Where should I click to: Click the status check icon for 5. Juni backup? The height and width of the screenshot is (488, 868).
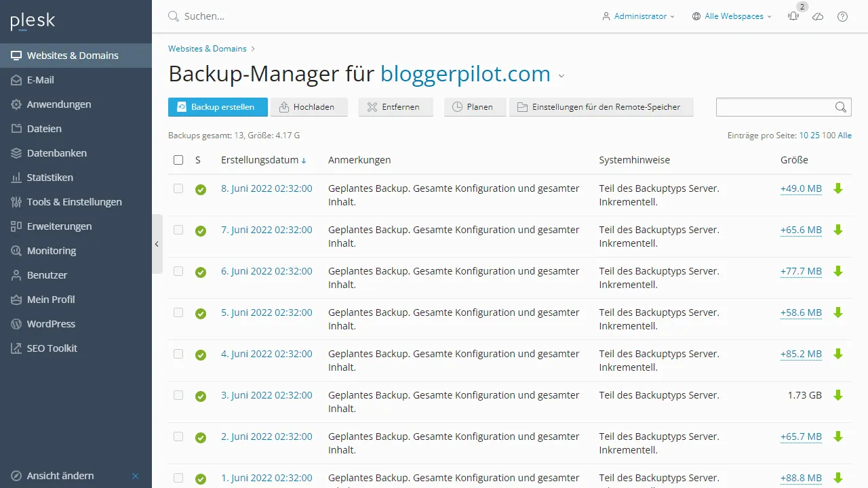point(201,314)
